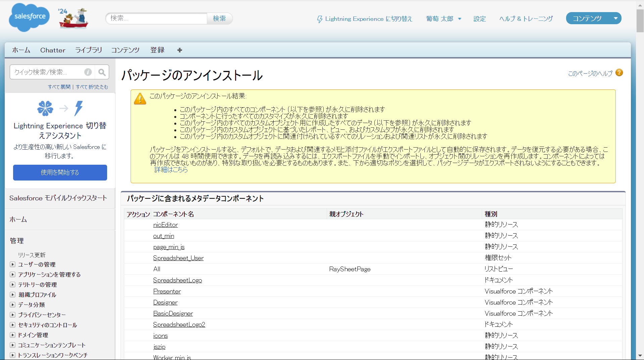644x360 pixels.
Task: Open the Spreadsheet_User permission set link
Action: pyautogui.click(x=178, y=258)
